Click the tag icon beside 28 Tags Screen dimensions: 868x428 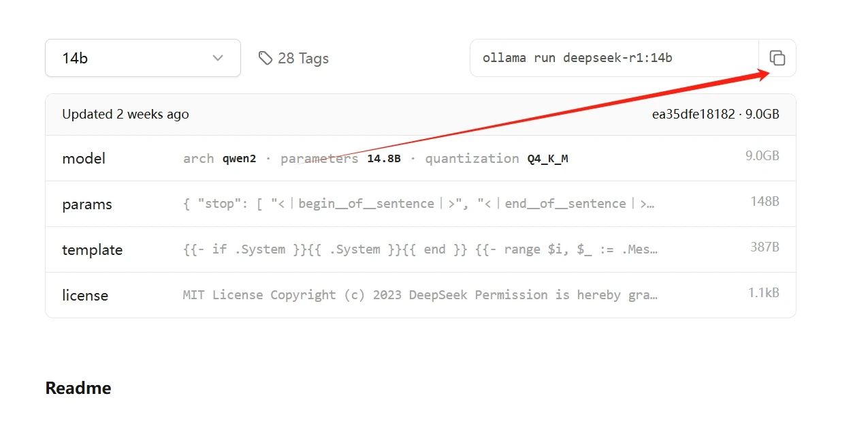pyautogui.click(x=266, y=58)
